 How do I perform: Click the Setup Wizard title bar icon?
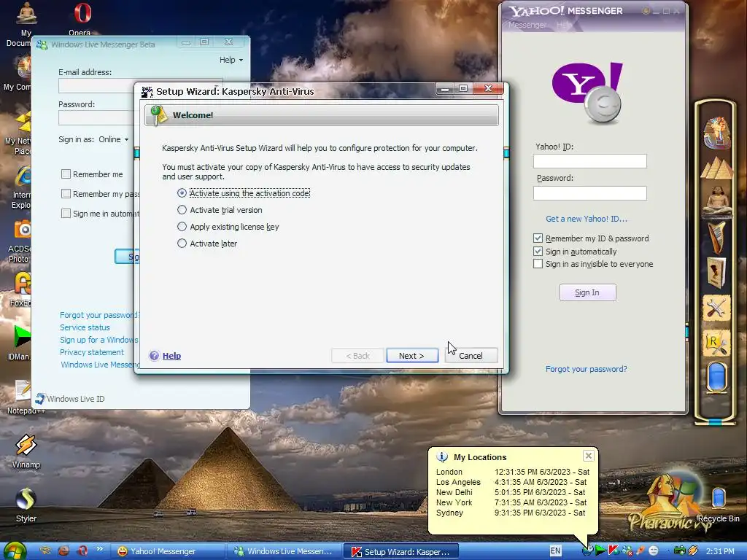click(147, 91)
